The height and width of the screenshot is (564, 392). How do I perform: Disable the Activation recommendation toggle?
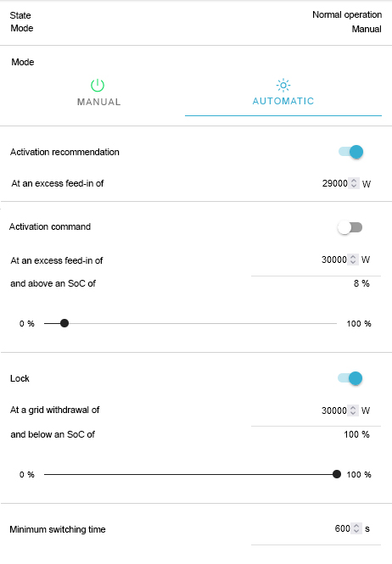350,152
